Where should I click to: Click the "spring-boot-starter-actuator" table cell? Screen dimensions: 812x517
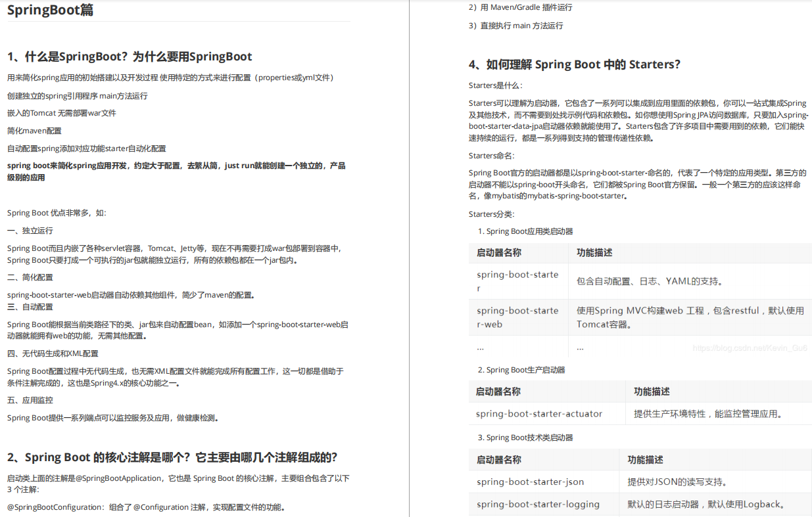click(539, 414)
